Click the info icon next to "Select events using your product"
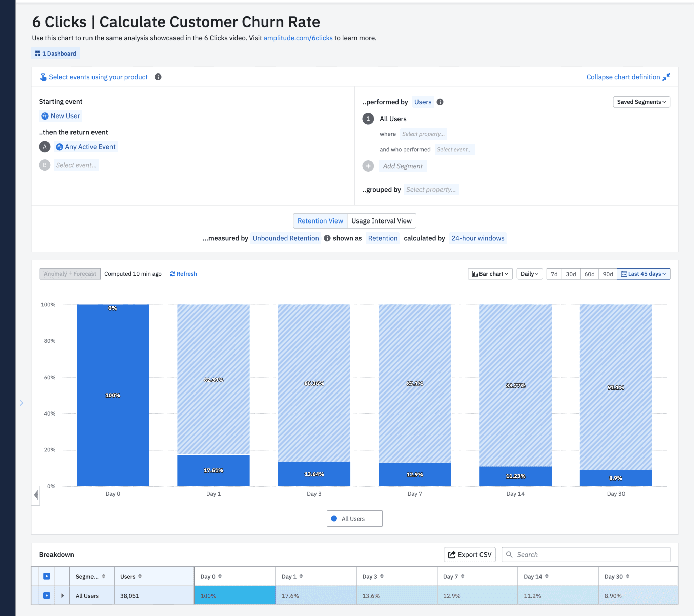Image resolution: width=694 pixels, height=616 pixels. pos(158,77)
